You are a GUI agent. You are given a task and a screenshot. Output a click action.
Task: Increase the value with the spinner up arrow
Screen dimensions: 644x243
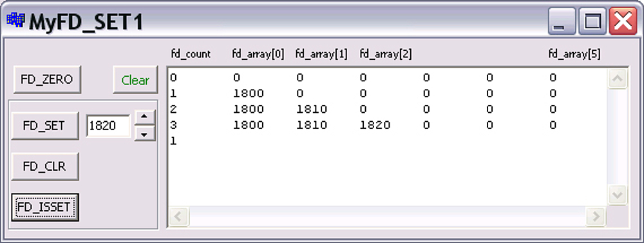(x=144, y=117)
